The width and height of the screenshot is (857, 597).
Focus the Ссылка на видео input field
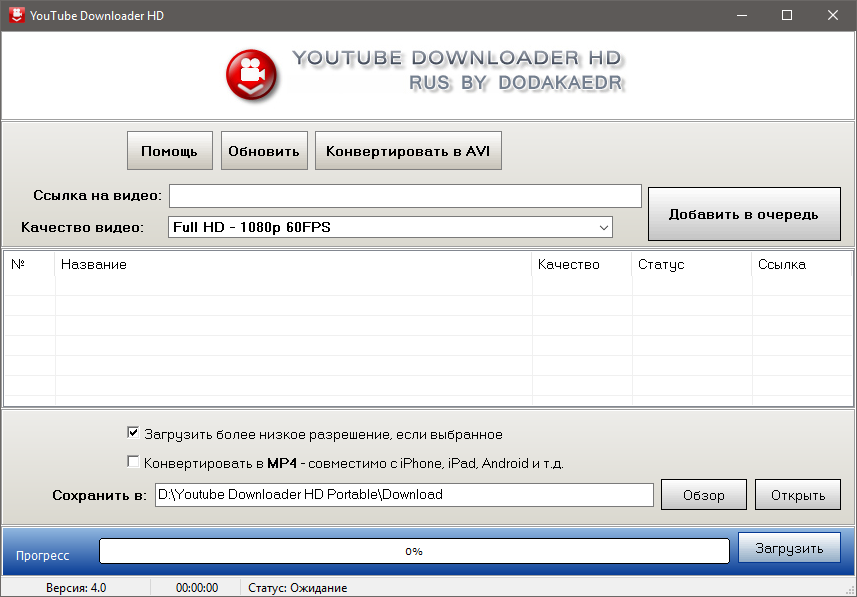(x=405, y=195)
